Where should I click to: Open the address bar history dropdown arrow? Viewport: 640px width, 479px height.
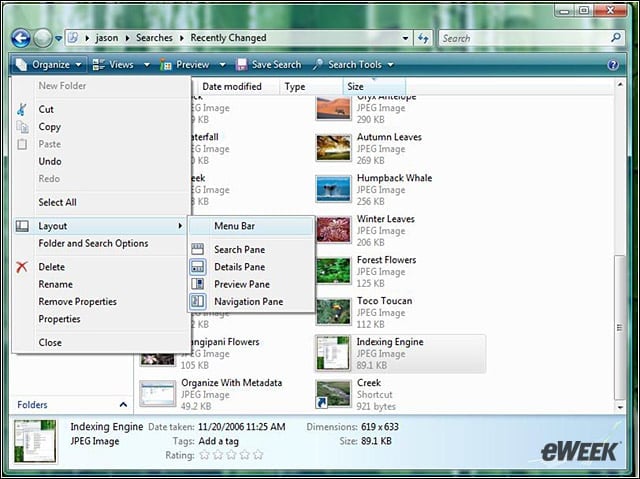point(405,38)
